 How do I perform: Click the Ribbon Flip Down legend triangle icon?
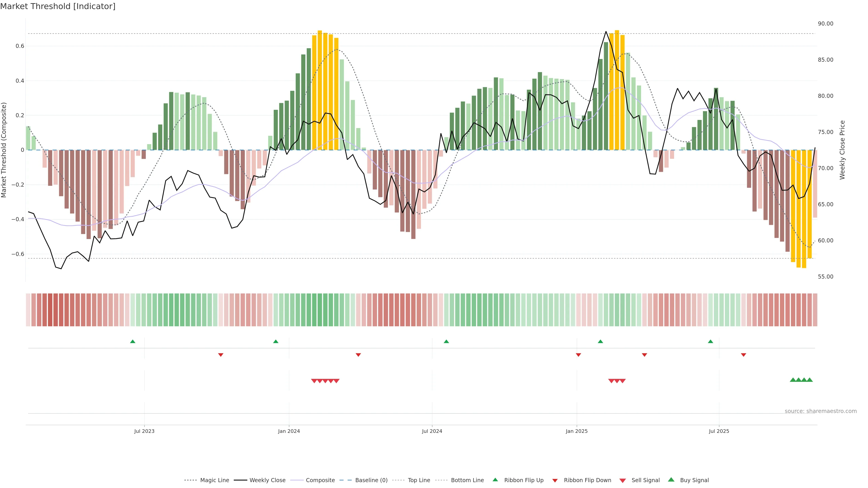coord(555,480)
